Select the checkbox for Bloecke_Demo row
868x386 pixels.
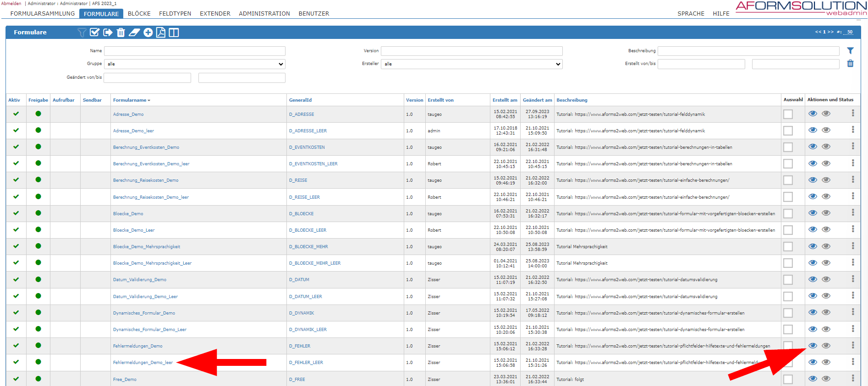[788, 214]
